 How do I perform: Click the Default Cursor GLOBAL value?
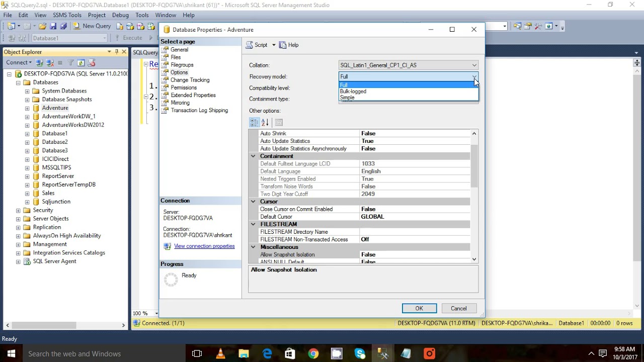415,217
